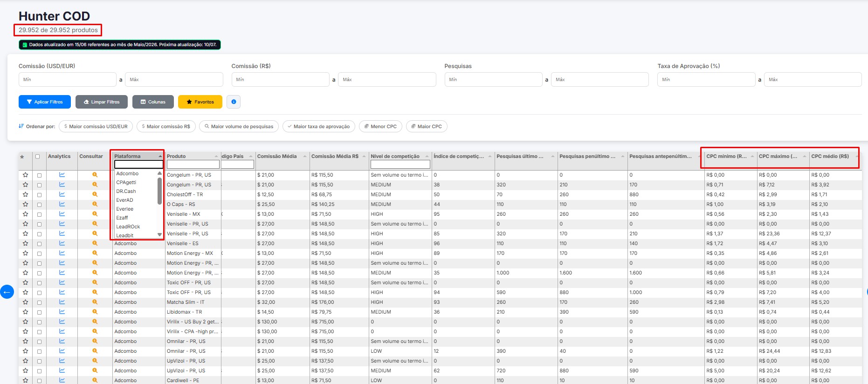
Task: Select EverAD in Plataforma dropdown list
Action: click(x=124, y=200)
